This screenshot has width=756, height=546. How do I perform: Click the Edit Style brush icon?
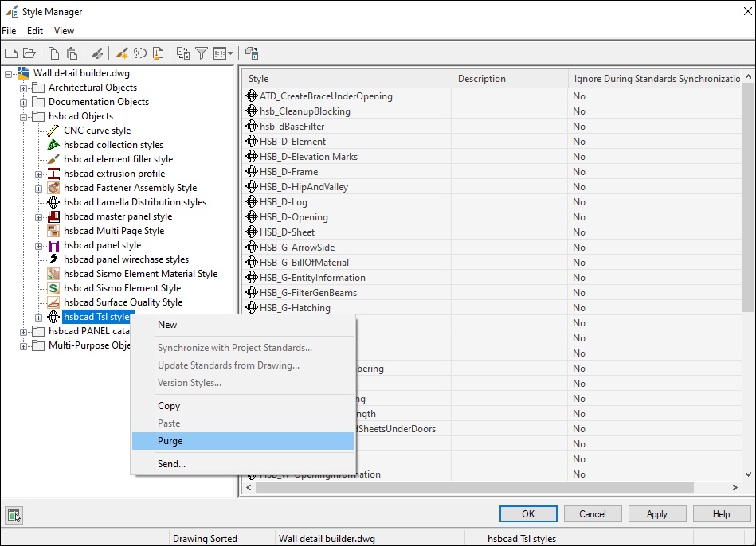97,53
